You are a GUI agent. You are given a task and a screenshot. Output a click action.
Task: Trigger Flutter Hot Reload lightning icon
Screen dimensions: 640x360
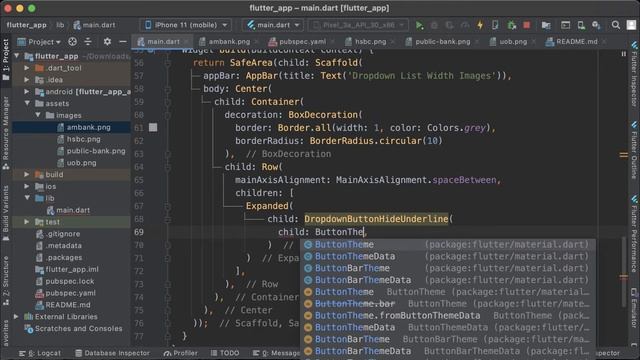coord(480,25)
